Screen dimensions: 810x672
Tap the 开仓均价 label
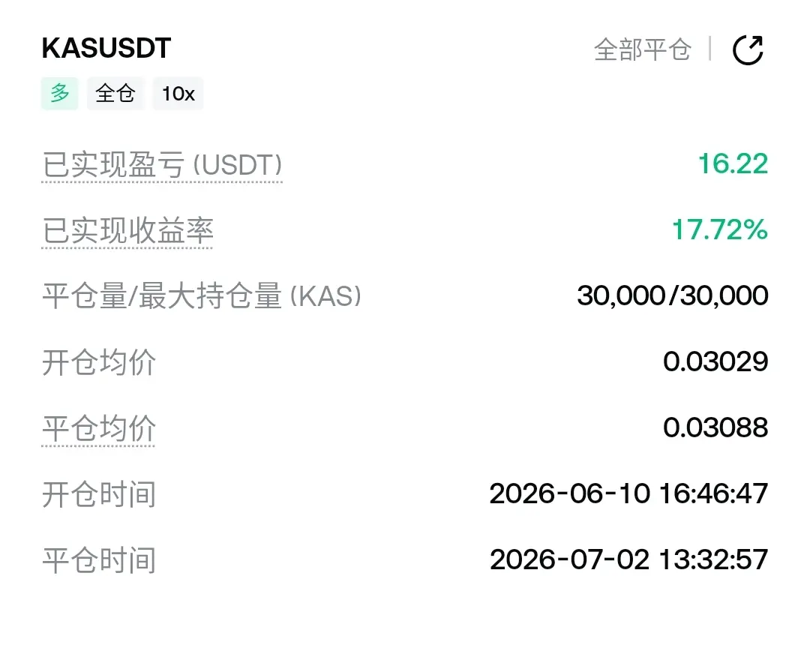point(99,362)
